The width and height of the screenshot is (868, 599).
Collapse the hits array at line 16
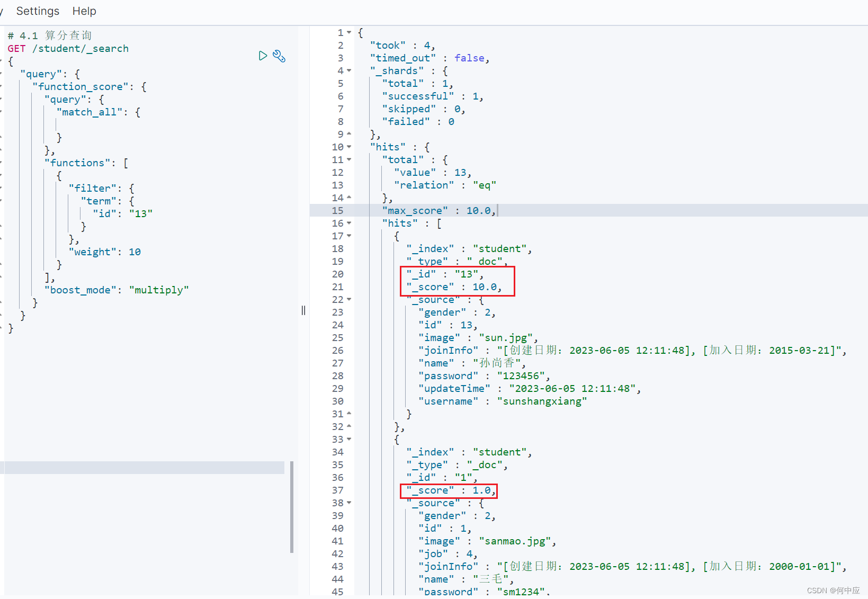(x=349, y=223)
